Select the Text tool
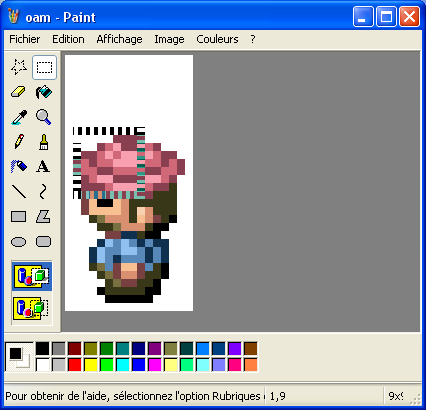The width and height of the screenshot is (426, 410). click(x=44, y=166)
